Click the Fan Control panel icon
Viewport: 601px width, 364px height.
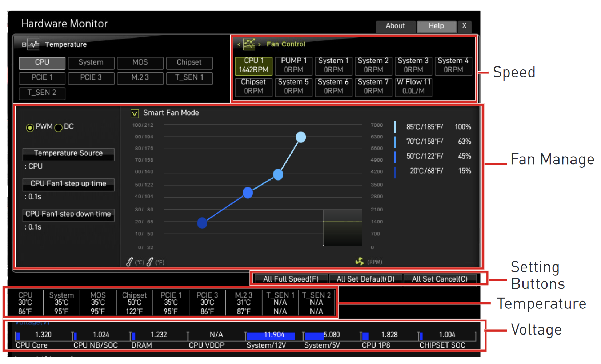[249, 44]
